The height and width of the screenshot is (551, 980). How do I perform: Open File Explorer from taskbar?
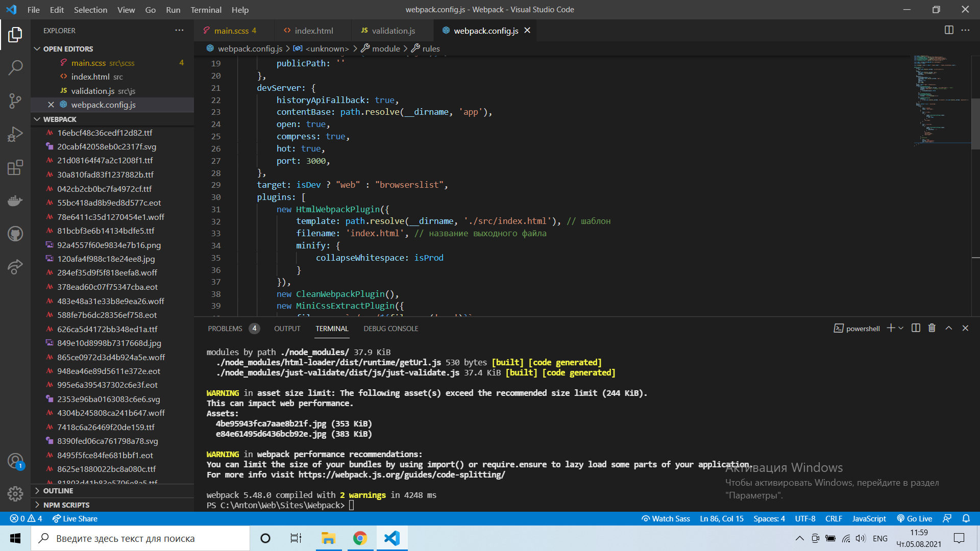tap(328, 538)
